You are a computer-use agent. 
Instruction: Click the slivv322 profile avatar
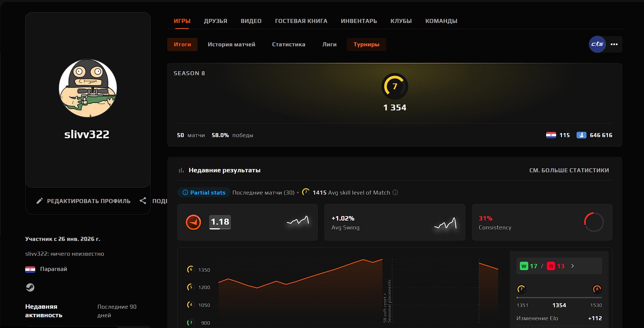[88, 88]
